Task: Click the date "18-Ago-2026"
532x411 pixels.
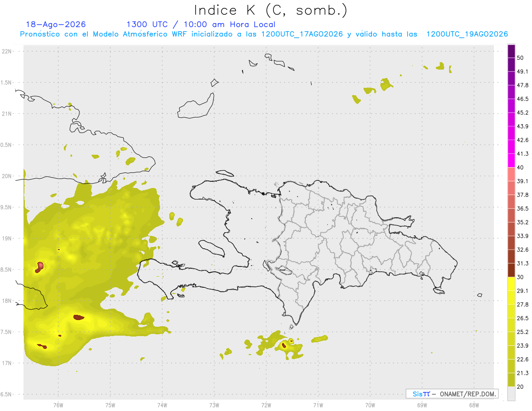Action: (56, 24)
